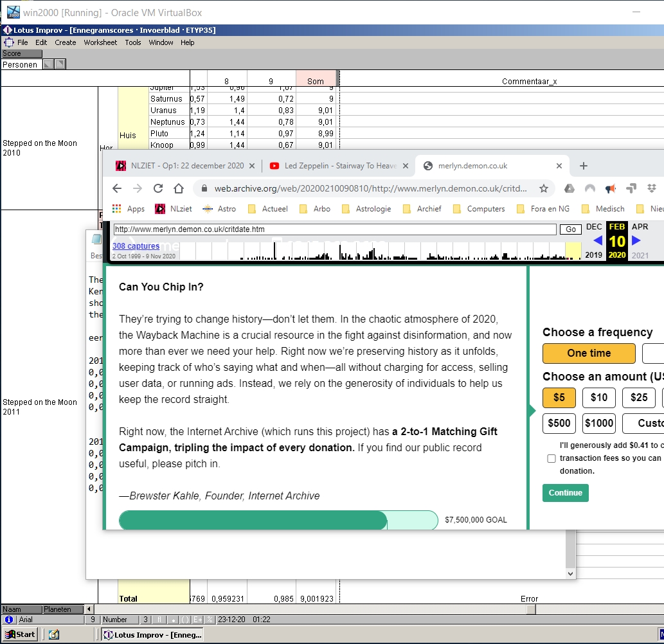
Task: Open the decimal places 3 selector
Action: 146,620
